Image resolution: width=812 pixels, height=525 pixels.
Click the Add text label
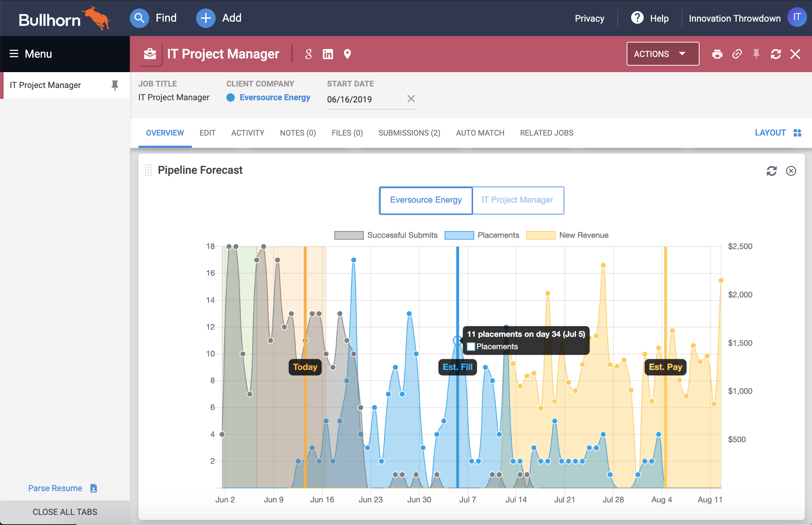coord(231,18)
